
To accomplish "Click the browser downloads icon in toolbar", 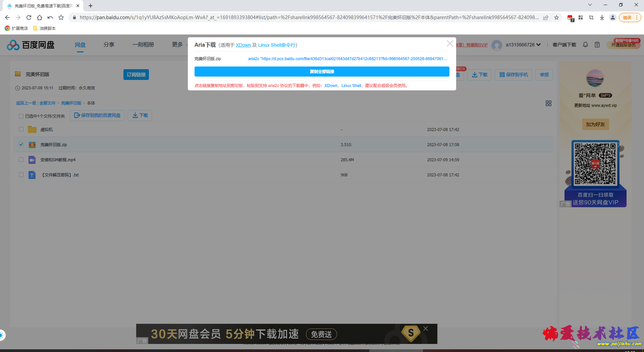I will pyautogui.click(x=602, y=17).
